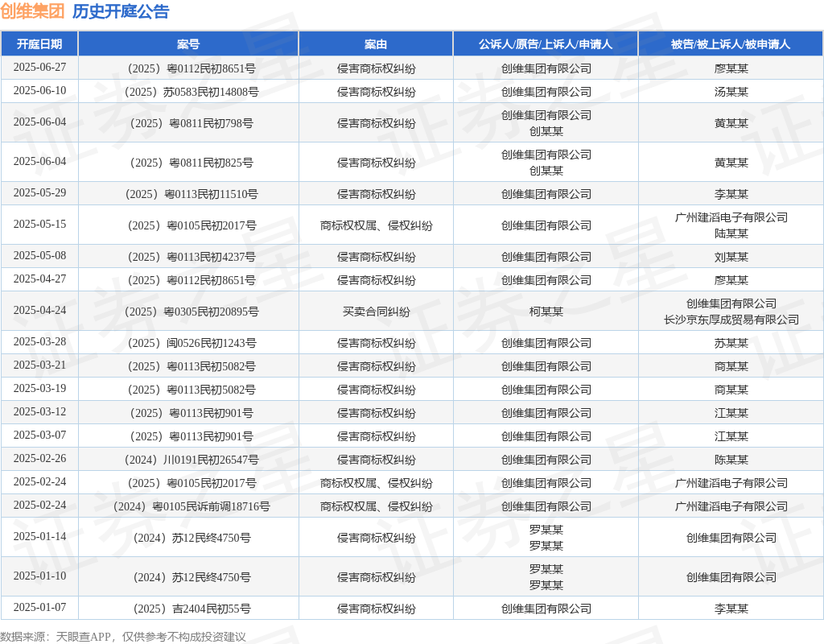Click the date 2025-03-07
The image size is (824, 644).
[39, 436]
